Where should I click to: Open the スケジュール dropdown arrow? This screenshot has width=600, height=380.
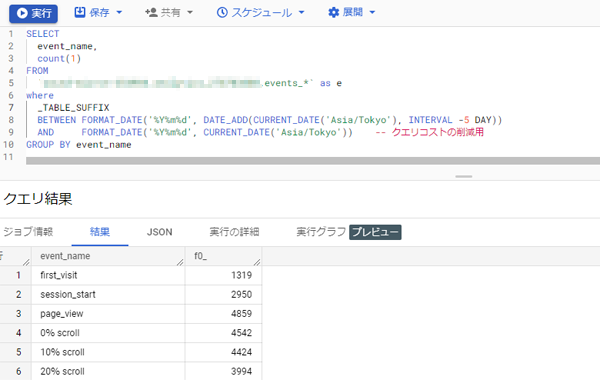point(302,13)
